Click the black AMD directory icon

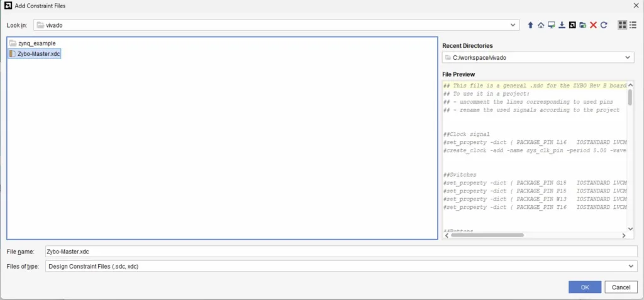click(x=572, y=25)
